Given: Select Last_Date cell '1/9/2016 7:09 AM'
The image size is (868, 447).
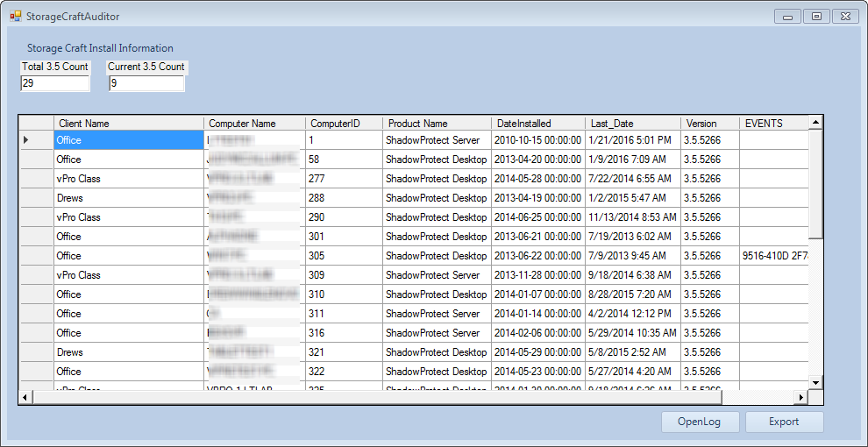Looking at the screenshot, I should 633,160.
